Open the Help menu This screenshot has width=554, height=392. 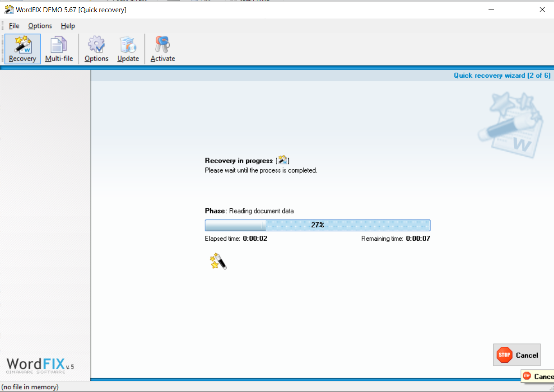pos(68,26)
